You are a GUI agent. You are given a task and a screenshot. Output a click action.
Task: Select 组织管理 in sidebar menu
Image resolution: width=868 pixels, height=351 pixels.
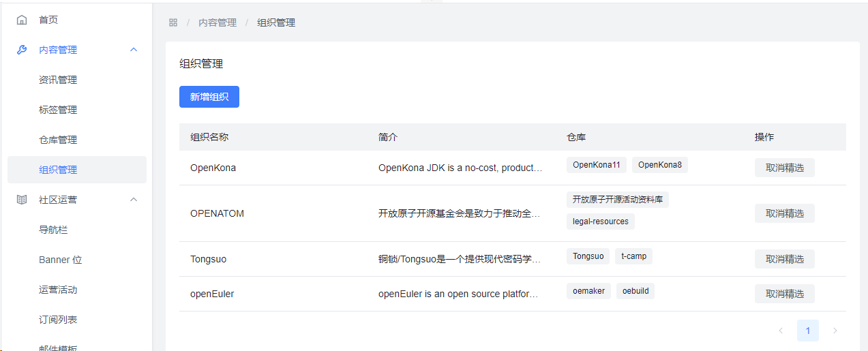77,170
